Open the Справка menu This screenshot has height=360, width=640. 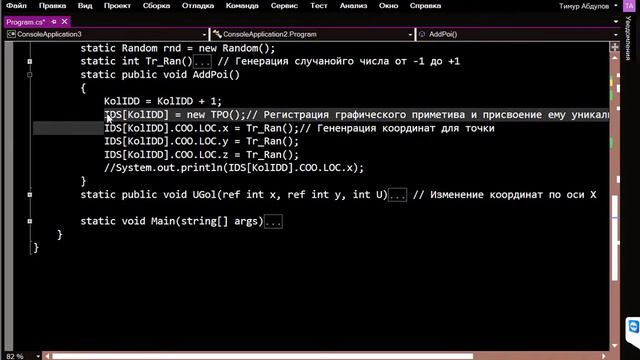point(425,6)
